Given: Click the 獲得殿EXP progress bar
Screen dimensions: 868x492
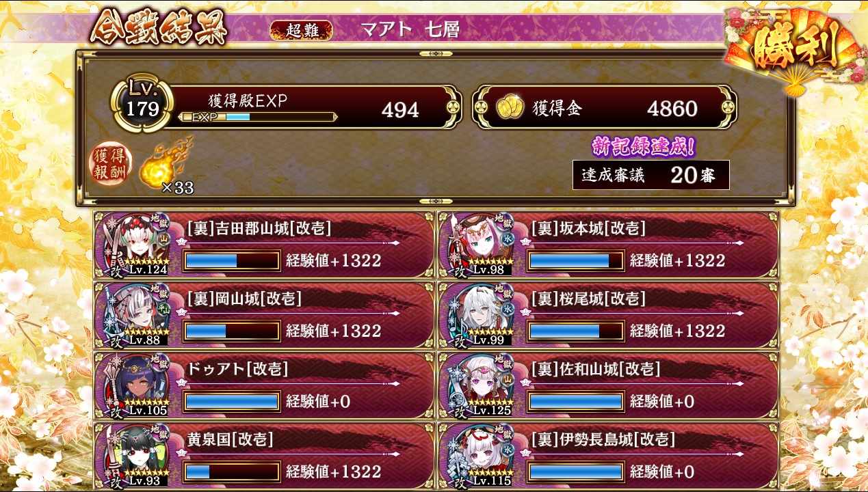Looking at the screenshot, I should tap(257, 117).
